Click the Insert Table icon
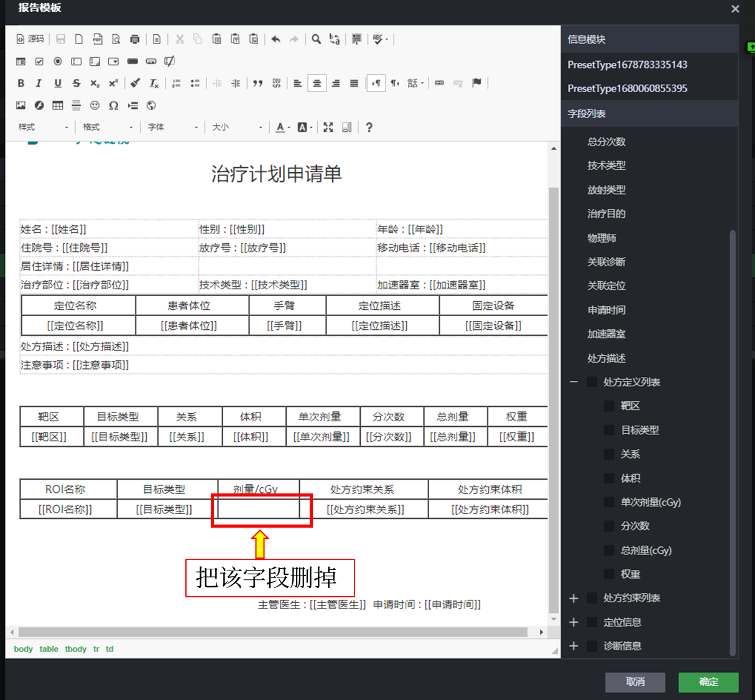This screenshot has width=755, height=700. coord(58,105)
